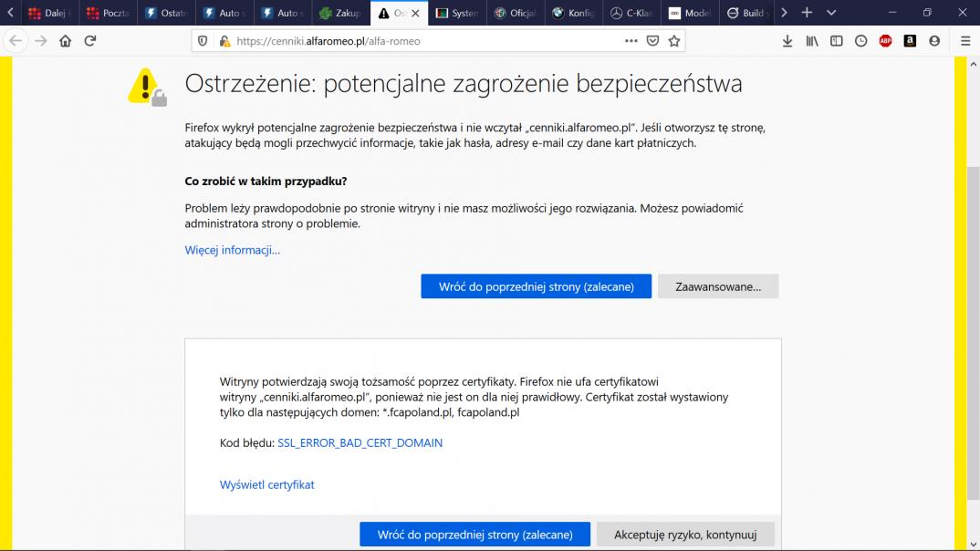The width and height of the screenshot is (980, 551).
Task: Click the forward navigation arrow
Action: pyautogui.click(x=41, y=41)
